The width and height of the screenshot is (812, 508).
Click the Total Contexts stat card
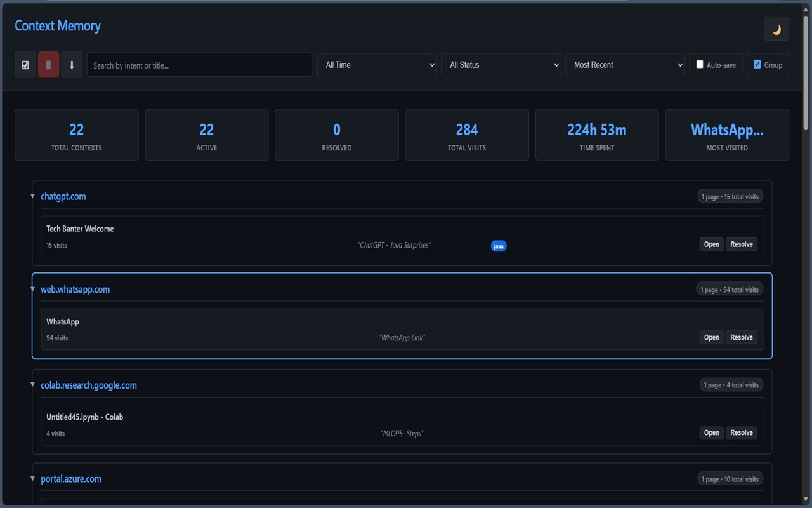(x=77, y=135)
